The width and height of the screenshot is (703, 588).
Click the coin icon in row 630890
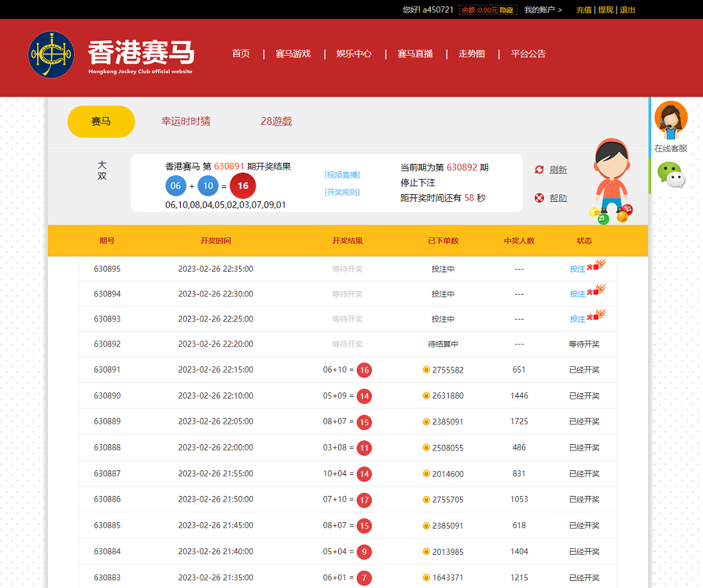426,396
